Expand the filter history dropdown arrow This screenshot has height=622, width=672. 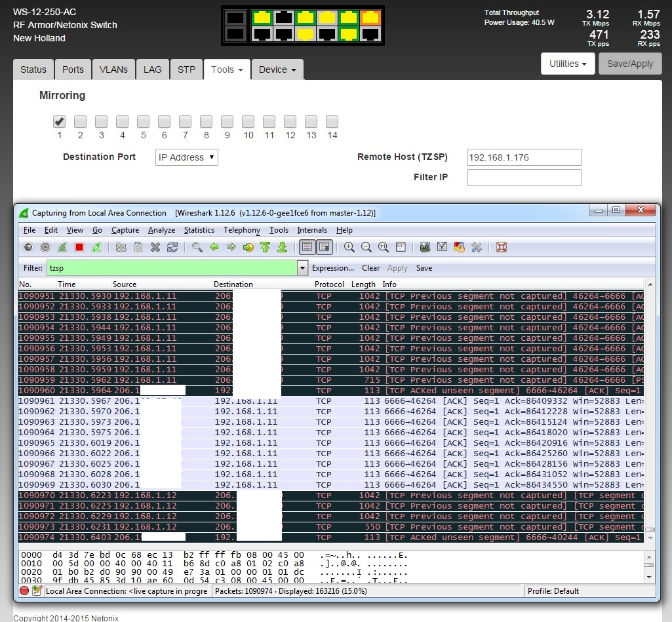point(302,268)
